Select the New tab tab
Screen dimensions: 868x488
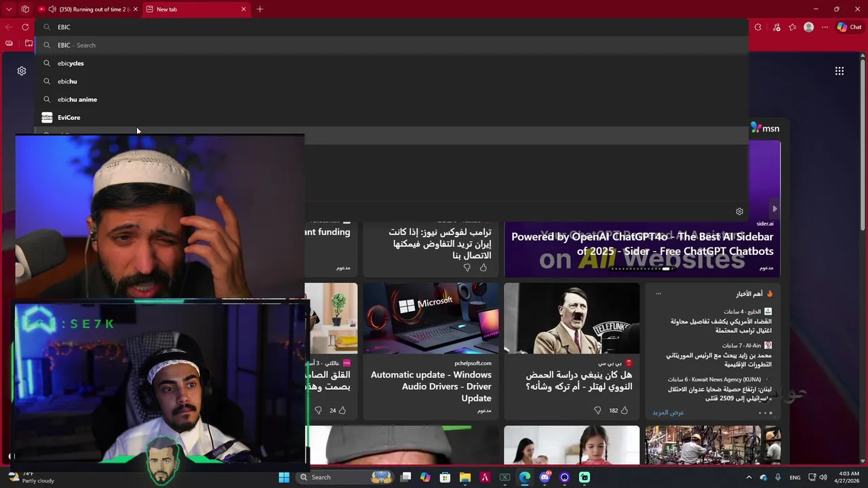click(196, 9)
